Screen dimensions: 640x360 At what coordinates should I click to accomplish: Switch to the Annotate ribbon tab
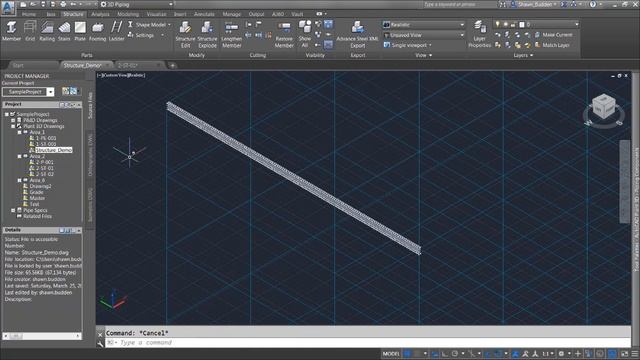pos(204,14)
